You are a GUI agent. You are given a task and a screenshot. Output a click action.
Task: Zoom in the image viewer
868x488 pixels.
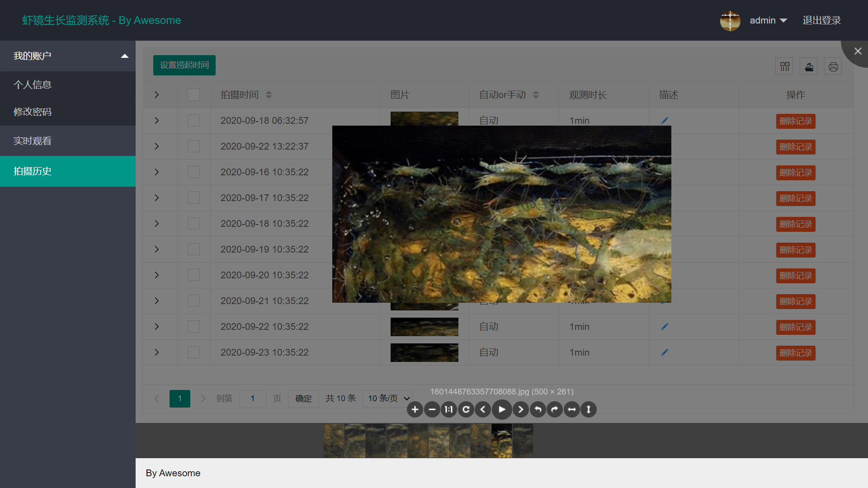(x=415, y=409)
